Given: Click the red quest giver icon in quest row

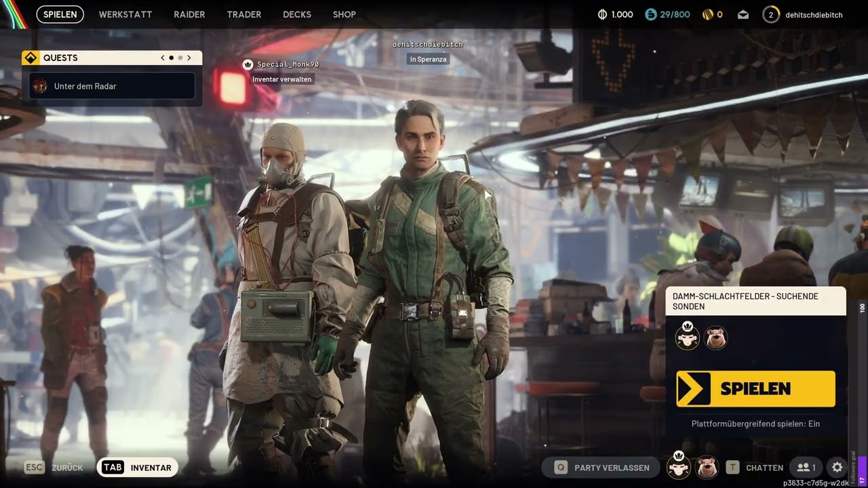Looking at the screenshot, I should pos(41,86).
